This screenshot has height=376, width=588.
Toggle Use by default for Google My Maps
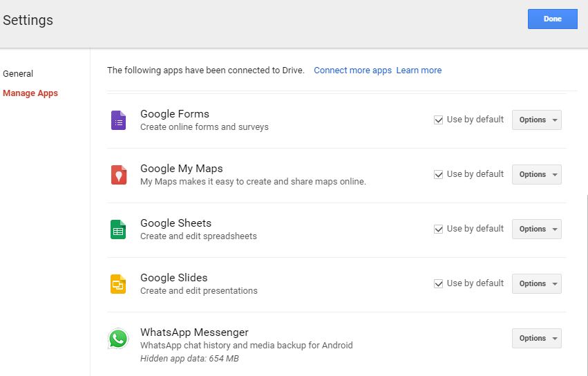(438, 174)
